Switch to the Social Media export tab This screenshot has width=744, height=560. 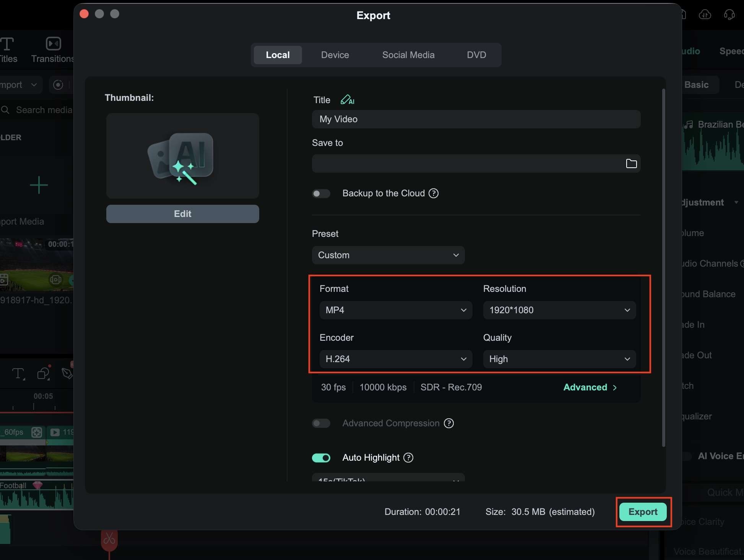click(408, 55)
